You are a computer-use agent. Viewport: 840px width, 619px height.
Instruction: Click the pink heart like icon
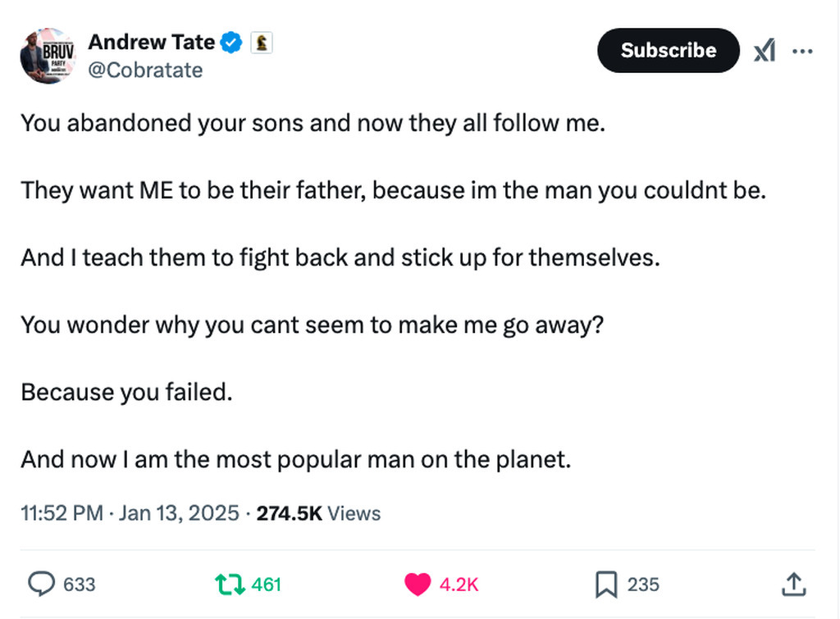tap(417, 584)
